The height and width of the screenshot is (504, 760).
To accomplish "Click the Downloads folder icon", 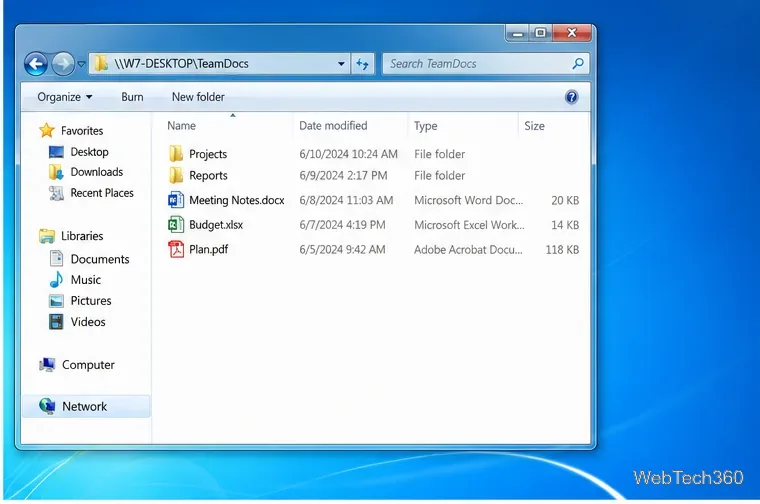I will pyautogui.click(x=56, y=172).
